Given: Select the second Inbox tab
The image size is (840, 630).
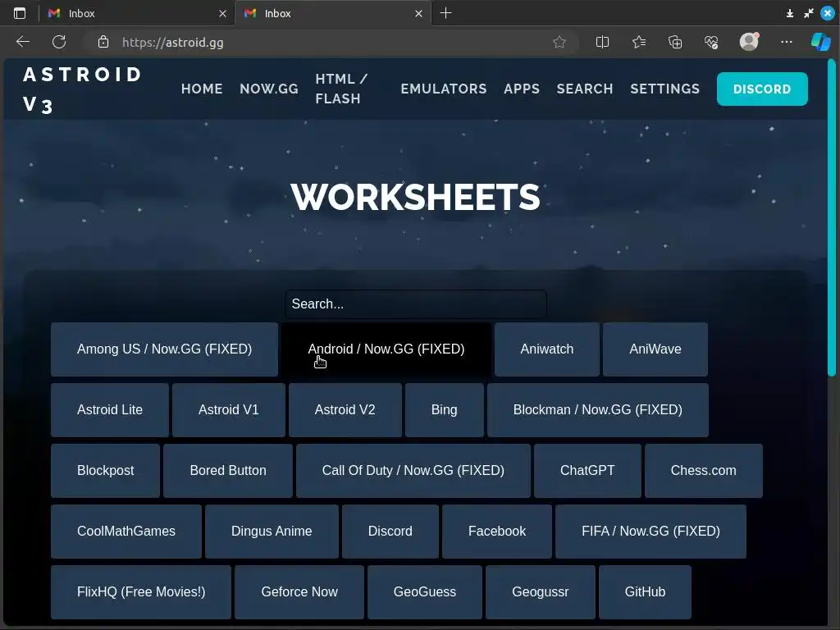Looking at the screenshot, I should click(x=332, y=13).
